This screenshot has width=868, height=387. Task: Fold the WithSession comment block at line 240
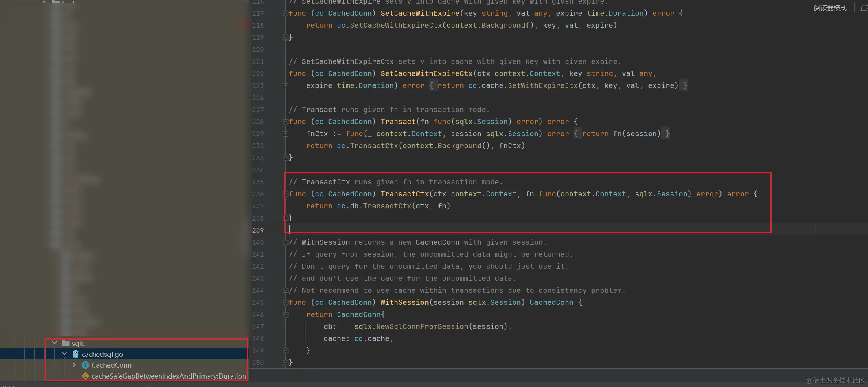click(x=285, y=242)
